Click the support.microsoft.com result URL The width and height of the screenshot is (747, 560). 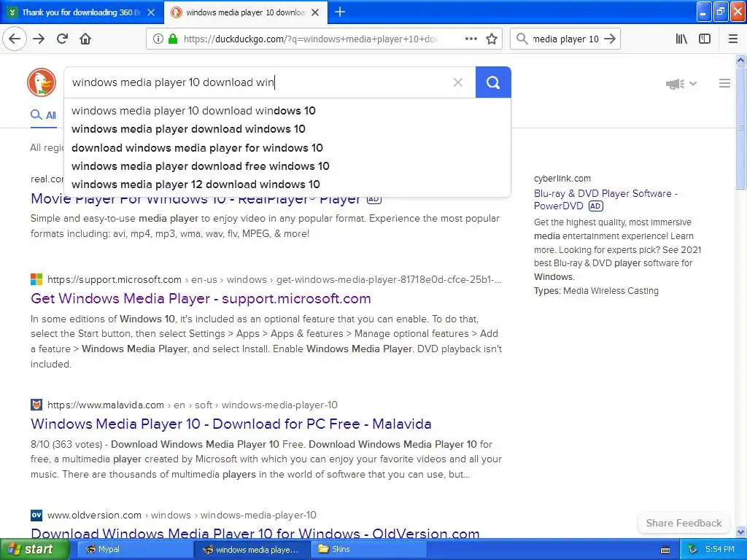point(274,279)
